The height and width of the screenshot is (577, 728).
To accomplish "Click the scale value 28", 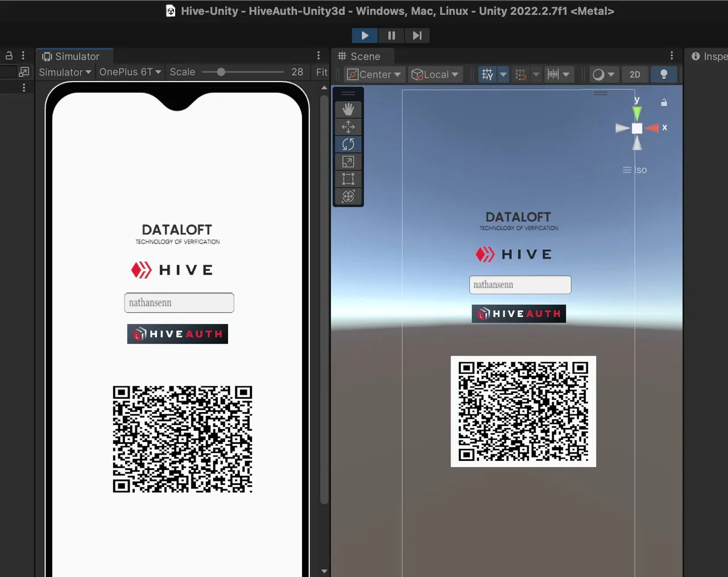I will tap(297, 72).
